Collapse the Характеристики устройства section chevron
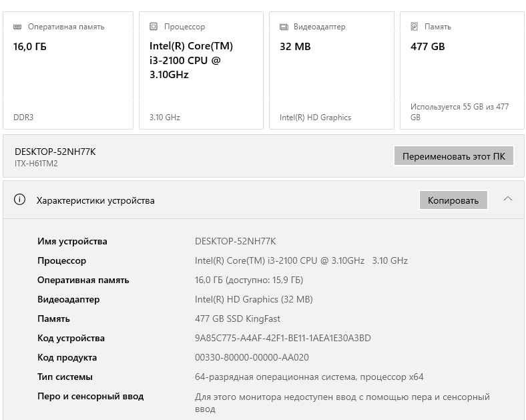Image resolution: width=526 pixels, height=420 pixels. 508,198
